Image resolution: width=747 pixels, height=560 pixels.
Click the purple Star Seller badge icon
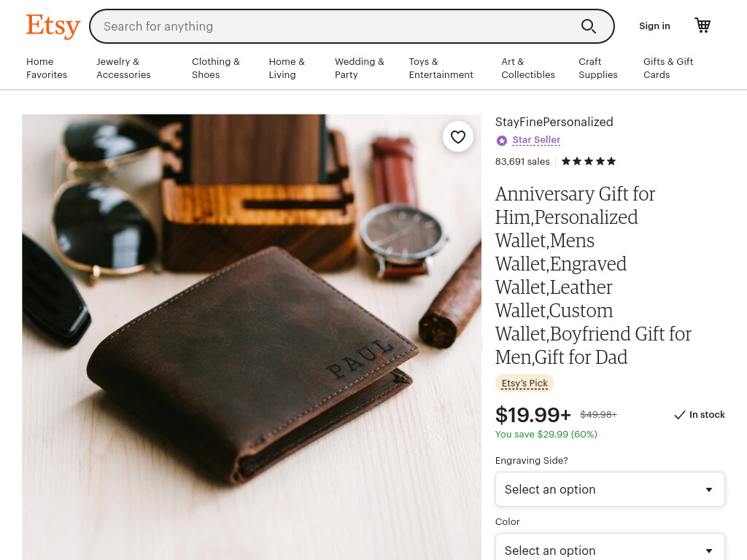click(x=502, y=141)
